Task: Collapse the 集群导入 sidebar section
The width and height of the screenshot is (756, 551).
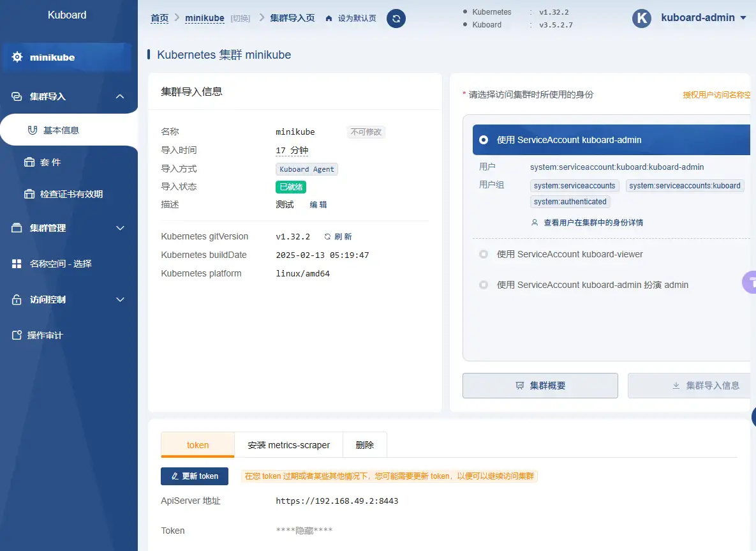Action: point(120,96)
